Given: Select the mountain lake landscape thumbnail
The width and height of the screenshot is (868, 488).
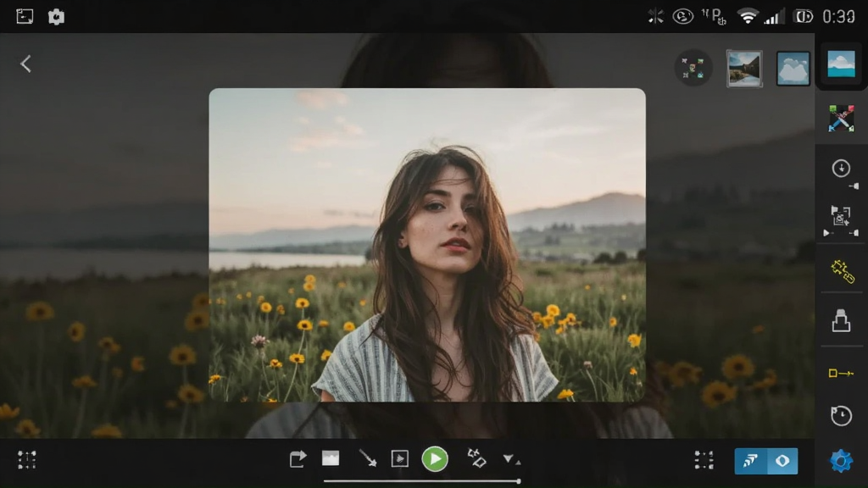Looking at the screenshot, I should pos(744,69).
